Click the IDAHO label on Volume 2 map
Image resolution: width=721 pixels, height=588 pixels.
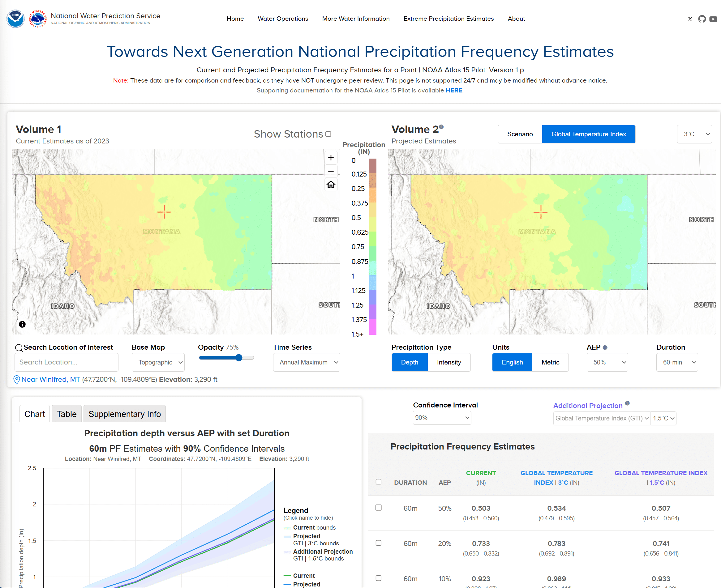438,306
